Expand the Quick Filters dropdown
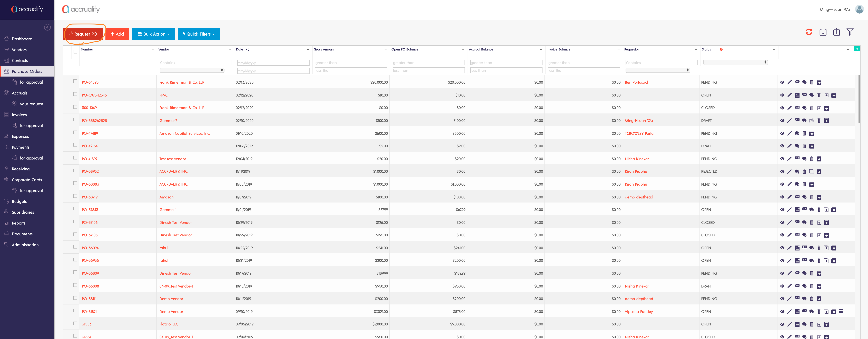 click(199, 34)
